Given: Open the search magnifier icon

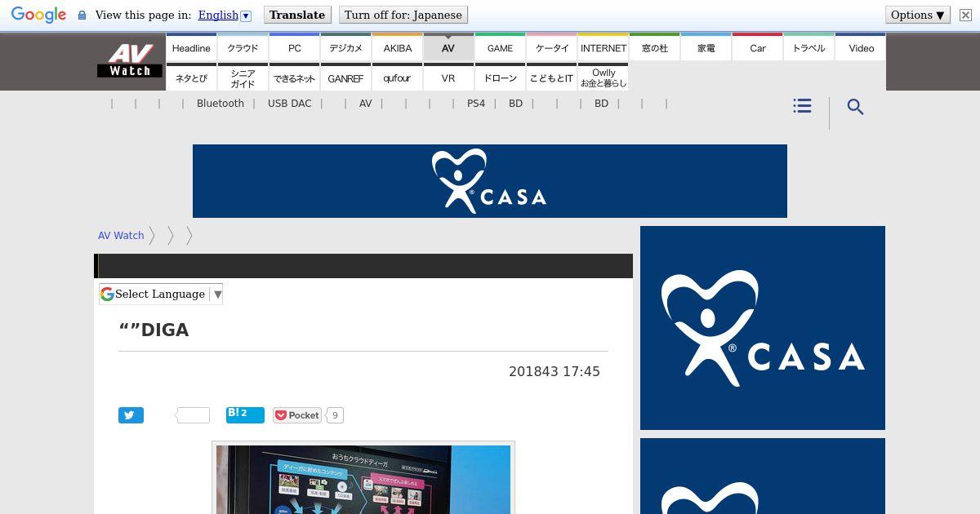Looking at the screenshot, I should [855, 107].
